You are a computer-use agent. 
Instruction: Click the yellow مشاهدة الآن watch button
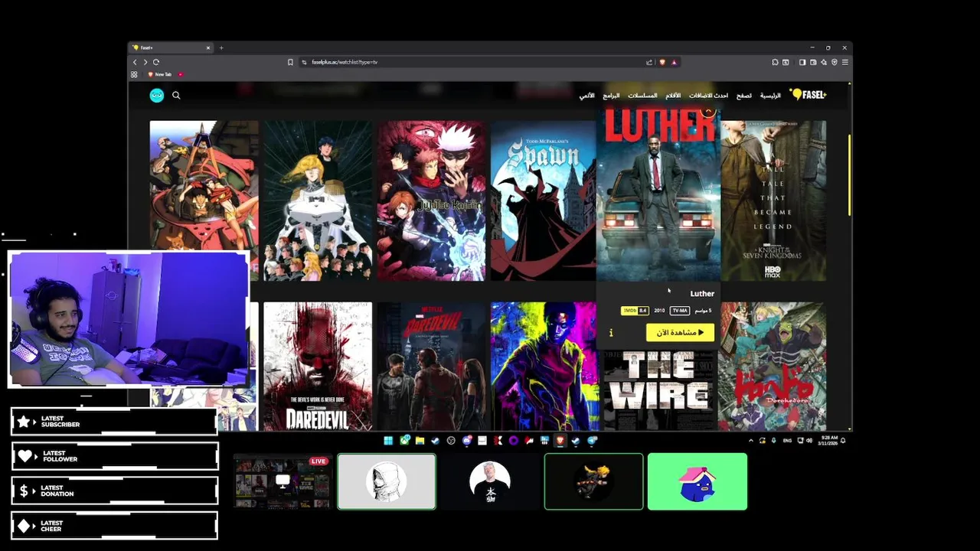(680, 332)
